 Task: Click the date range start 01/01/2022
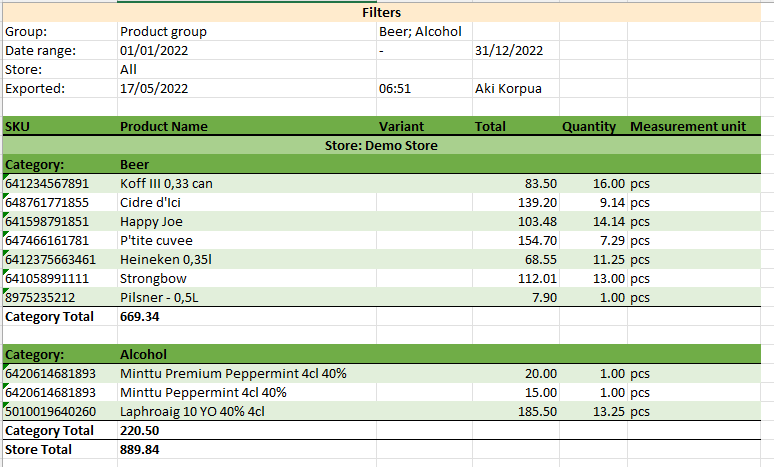(x=154, y=51)
